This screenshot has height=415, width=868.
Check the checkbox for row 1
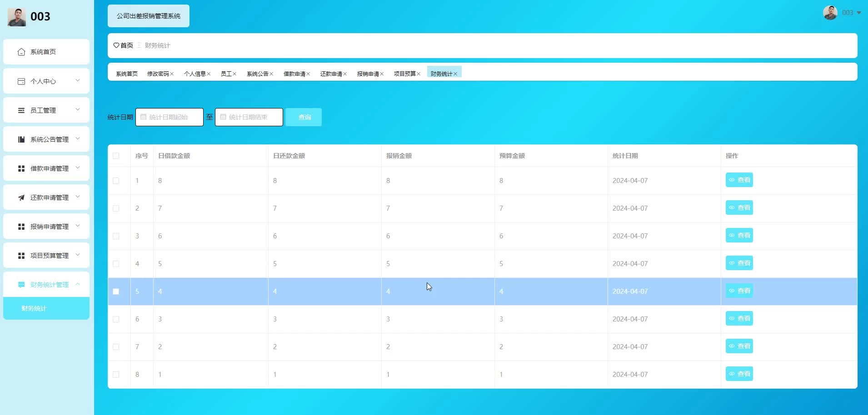116,181
